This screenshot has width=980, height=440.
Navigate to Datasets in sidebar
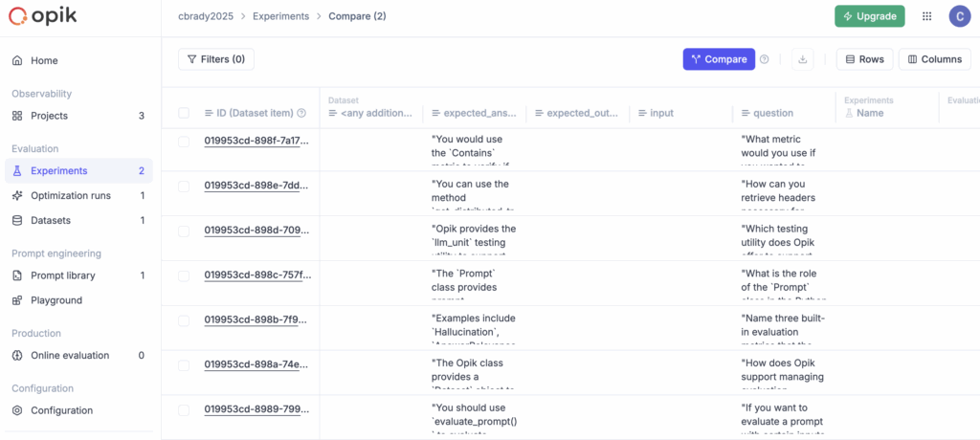[56, 220]
